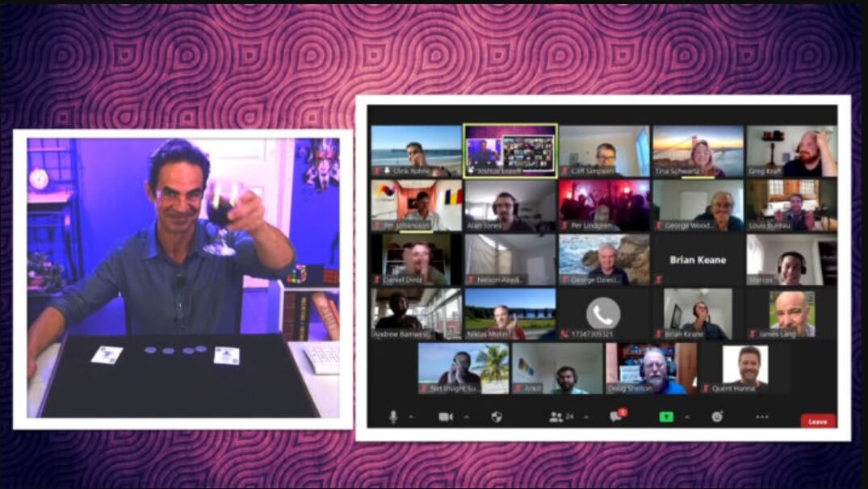The height and width of the screenshot is (489, 868).
Task: Open the Reactions emoji icon
Action: (x=717, y=416)
